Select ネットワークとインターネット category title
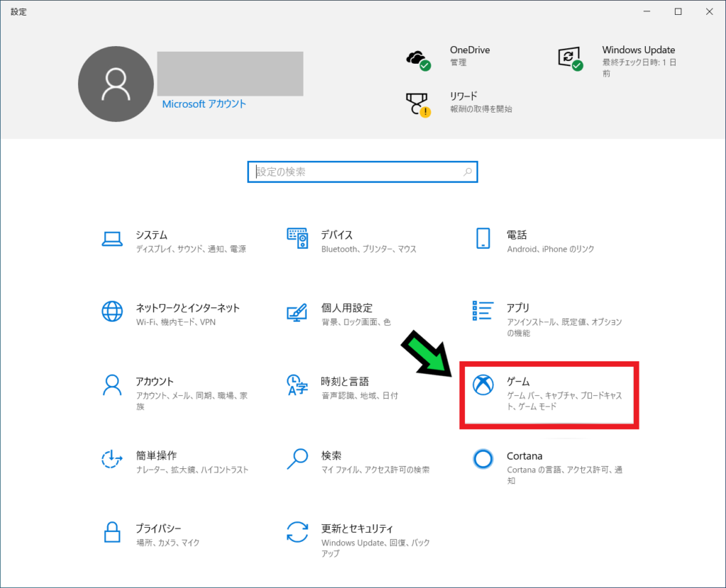This screenshot has width=726, height=588. coord(187,307)
